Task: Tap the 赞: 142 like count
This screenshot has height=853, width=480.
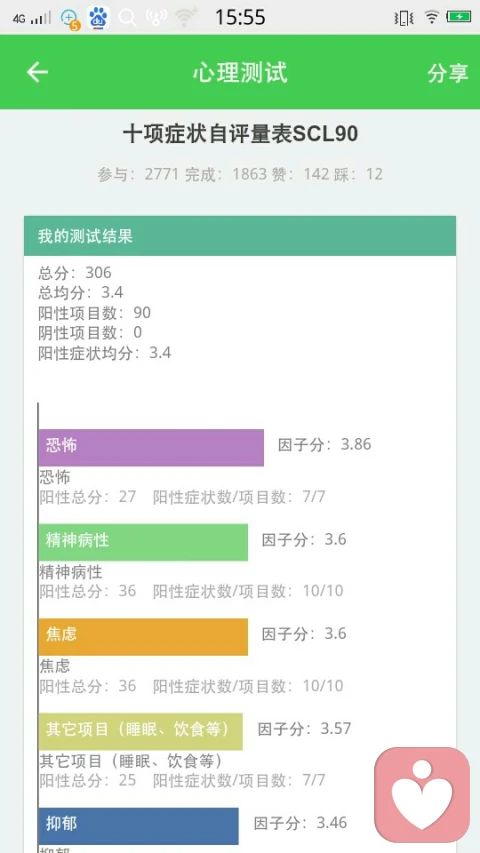Action: click(301, 174)
